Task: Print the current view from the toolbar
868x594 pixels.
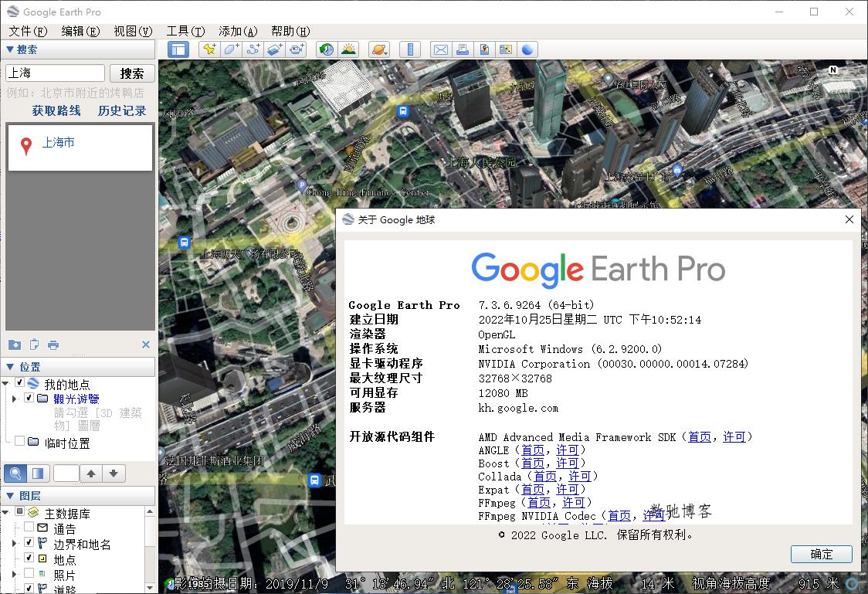Action: [x=463, y=50]
